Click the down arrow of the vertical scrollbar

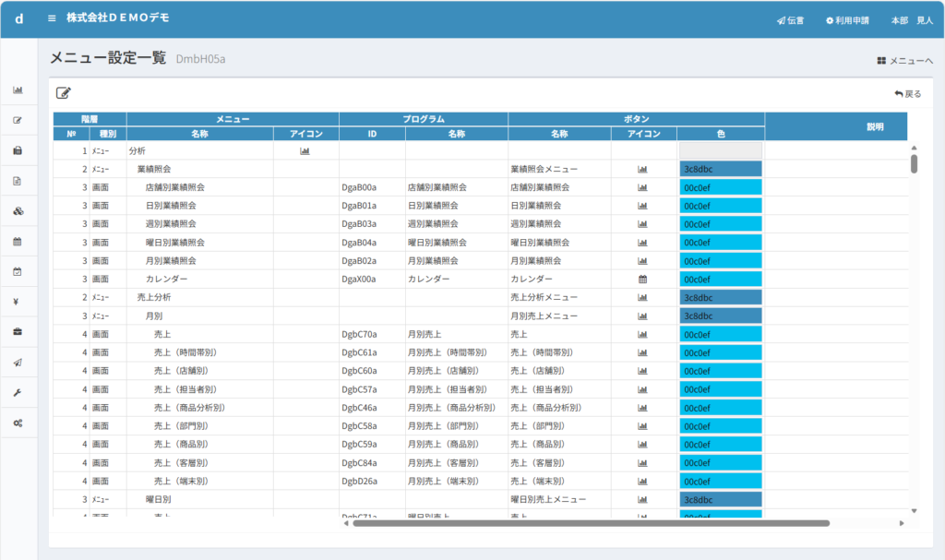(914, 510)
